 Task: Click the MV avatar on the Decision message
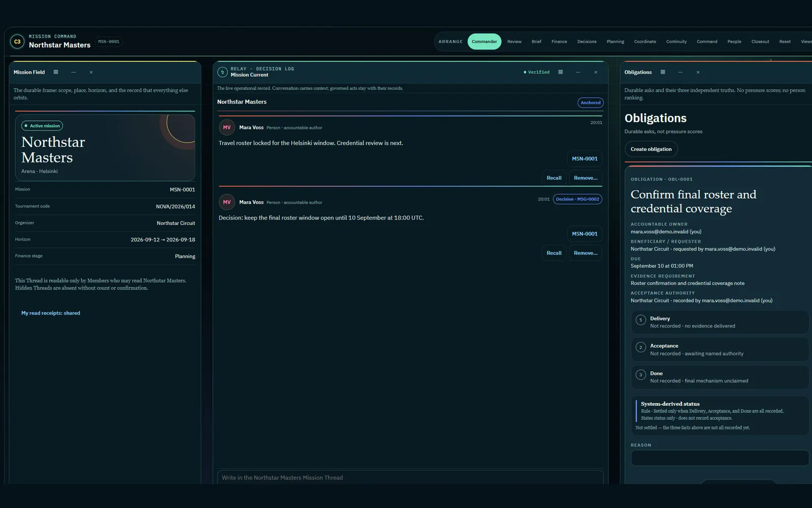(x=227, y=202)
